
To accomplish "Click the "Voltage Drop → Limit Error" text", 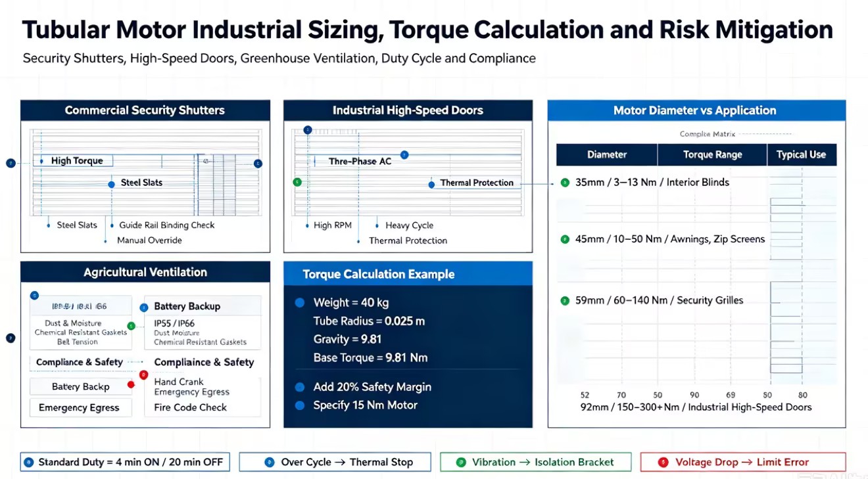I will [x=742, y=462].
